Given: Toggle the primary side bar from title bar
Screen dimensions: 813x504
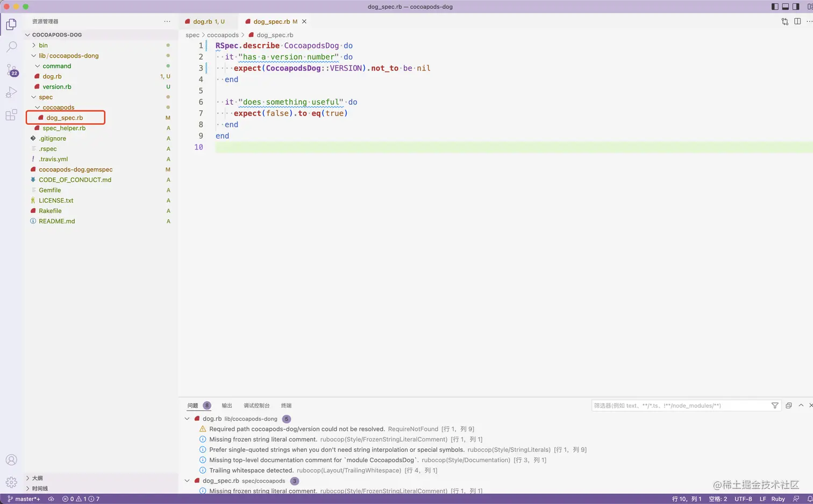Looking at the screenshot, I should pos(775,6).
